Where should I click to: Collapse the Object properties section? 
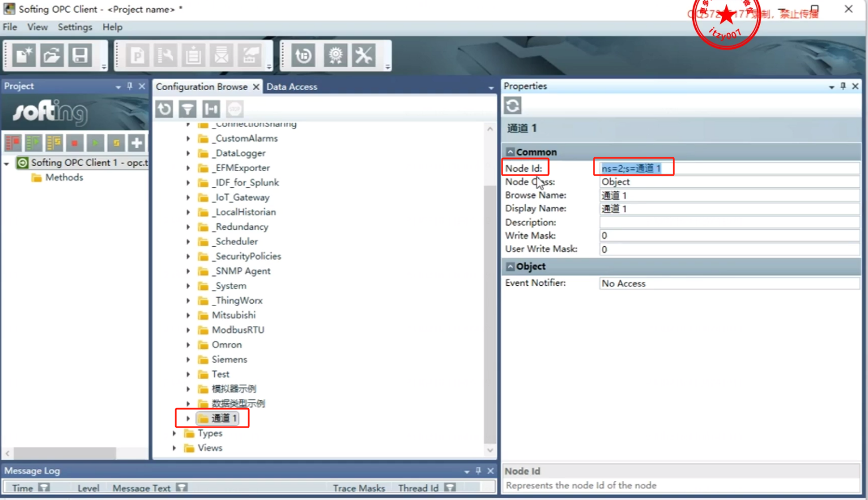click(x=510, y=266)
